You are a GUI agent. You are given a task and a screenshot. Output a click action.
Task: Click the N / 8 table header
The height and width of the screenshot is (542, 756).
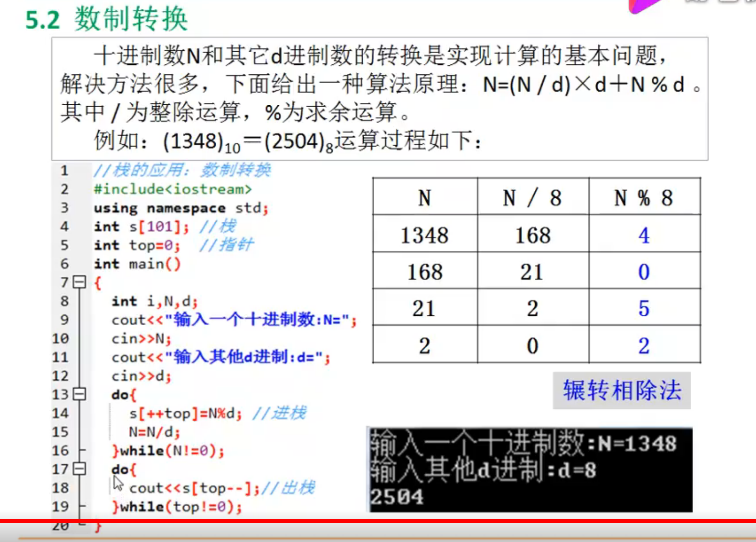click(x=532, y=197)
